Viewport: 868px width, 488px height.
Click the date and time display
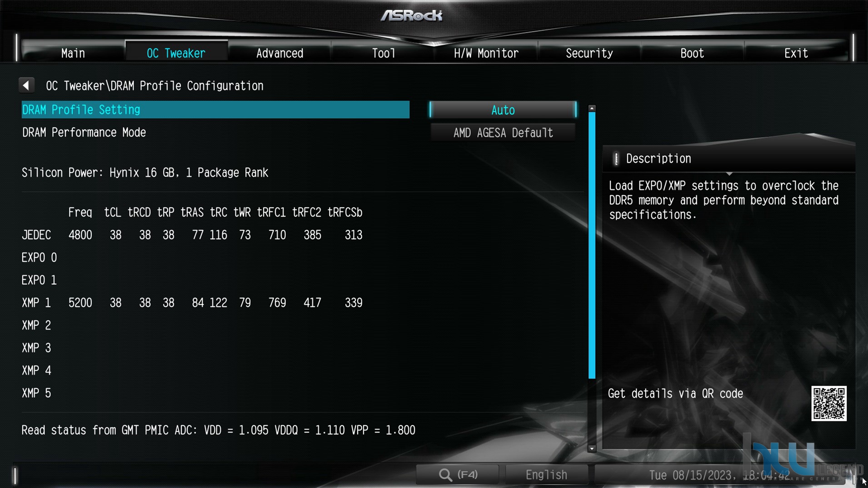pos(719,475)
